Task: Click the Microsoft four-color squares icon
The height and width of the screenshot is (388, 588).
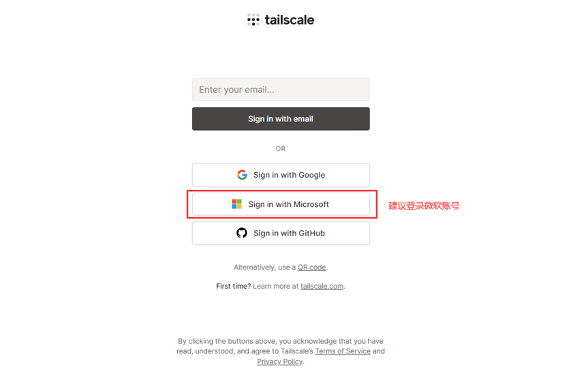Action: click(x=236, y=204)
